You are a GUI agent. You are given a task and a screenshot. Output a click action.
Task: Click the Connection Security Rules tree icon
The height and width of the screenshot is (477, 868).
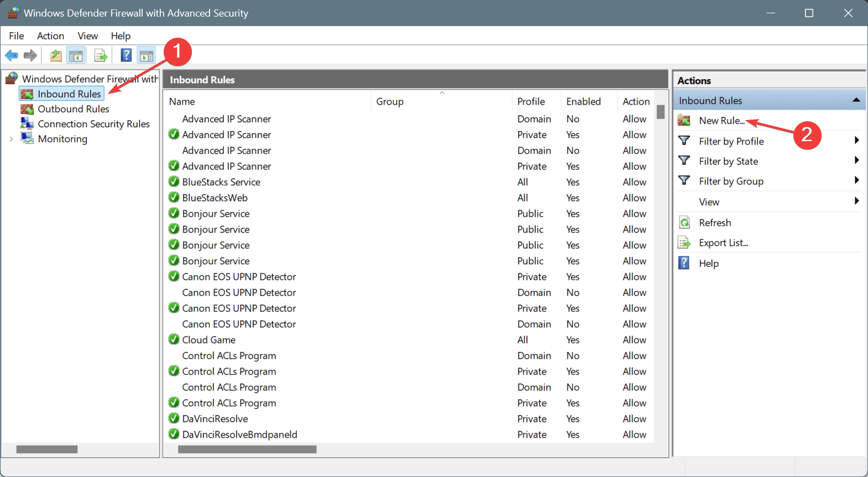tap(27, 123)
